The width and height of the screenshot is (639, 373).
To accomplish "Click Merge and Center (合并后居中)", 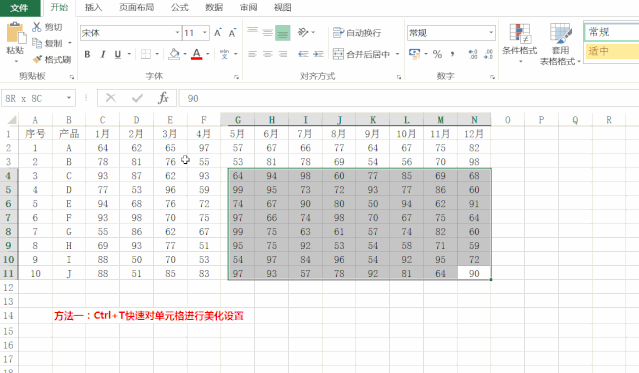I will click(361, 54).
